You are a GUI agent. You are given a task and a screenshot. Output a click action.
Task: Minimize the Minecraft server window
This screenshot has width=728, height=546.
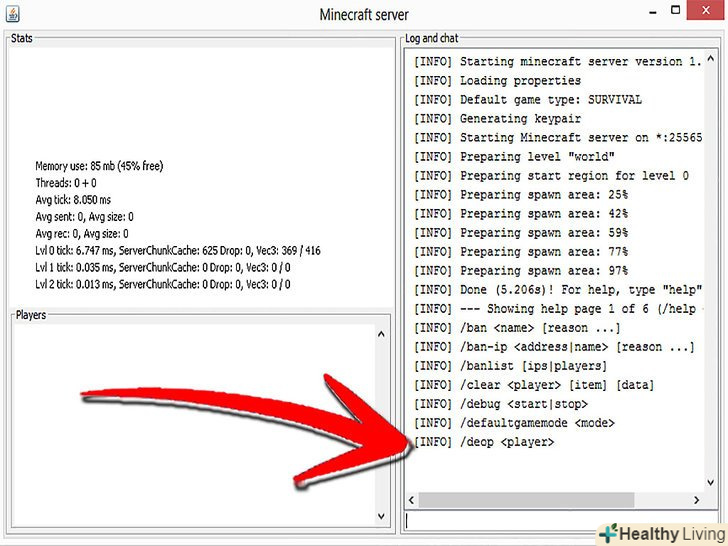pos(653,13)
